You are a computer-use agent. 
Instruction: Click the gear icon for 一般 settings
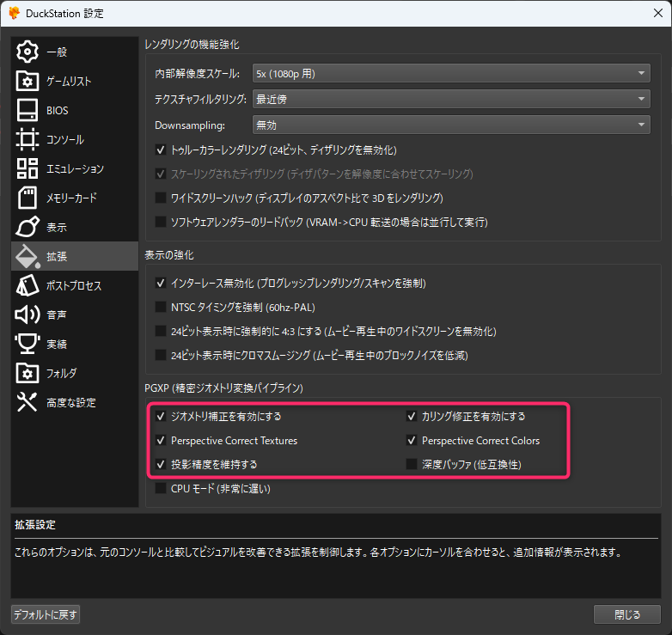coord(27,52)
